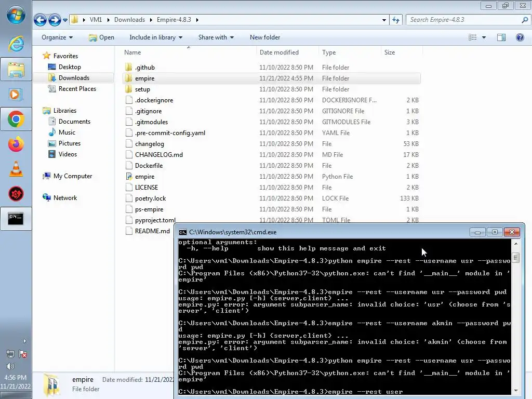Click the cmd.exe title bar icon
Viewport: 532px width, 399px height.
tap(183, 232)
